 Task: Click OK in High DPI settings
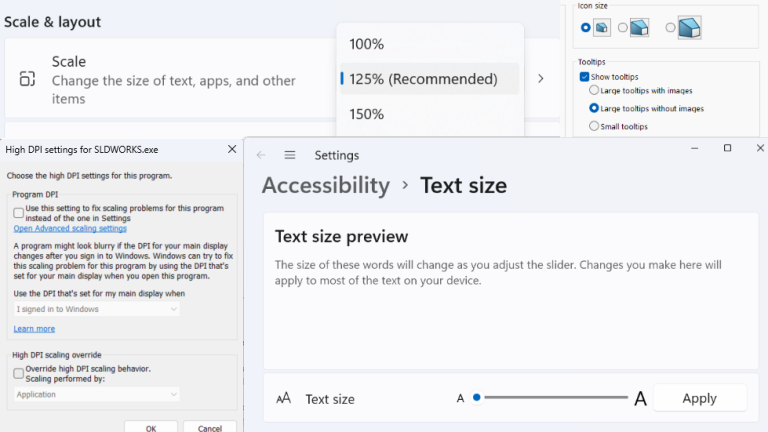click(x=151, y=428)
